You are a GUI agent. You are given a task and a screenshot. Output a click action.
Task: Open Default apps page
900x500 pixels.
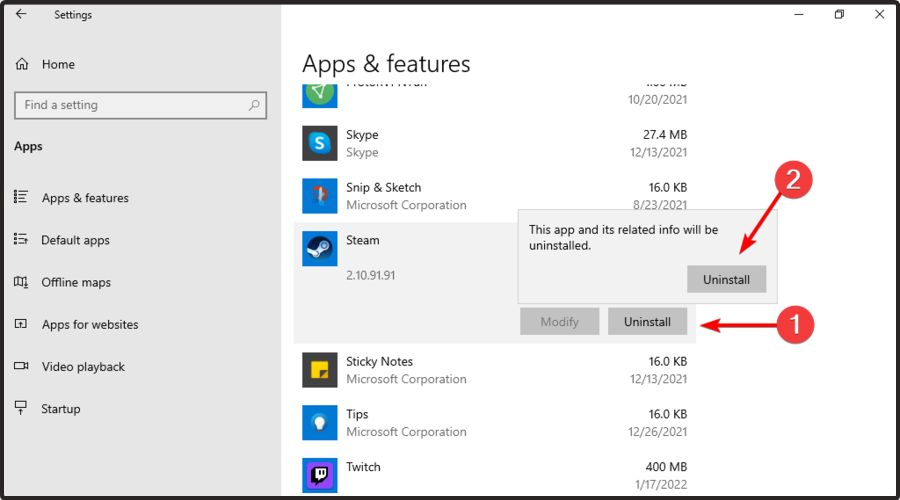[75, 241]
